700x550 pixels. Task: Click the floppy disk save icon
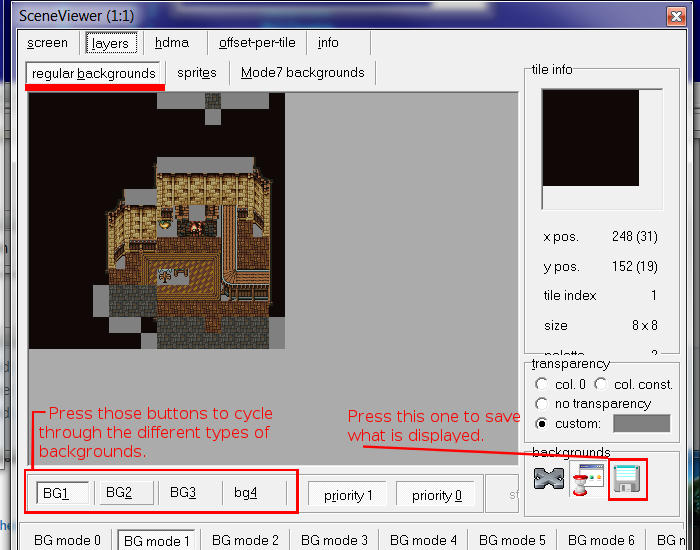627,479
